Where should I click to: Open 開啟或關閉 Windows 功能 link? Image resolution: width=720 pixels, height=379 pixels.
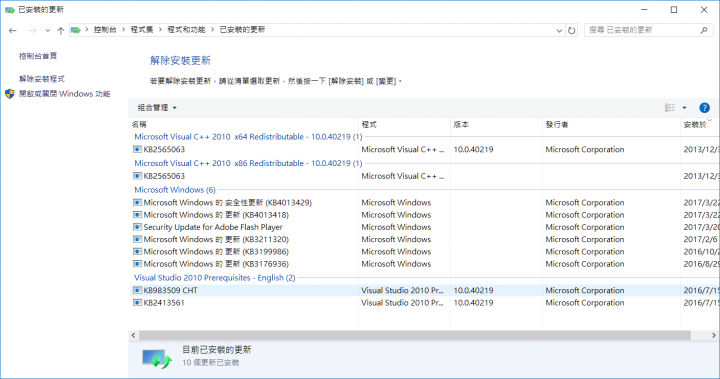tap(64, 94)
